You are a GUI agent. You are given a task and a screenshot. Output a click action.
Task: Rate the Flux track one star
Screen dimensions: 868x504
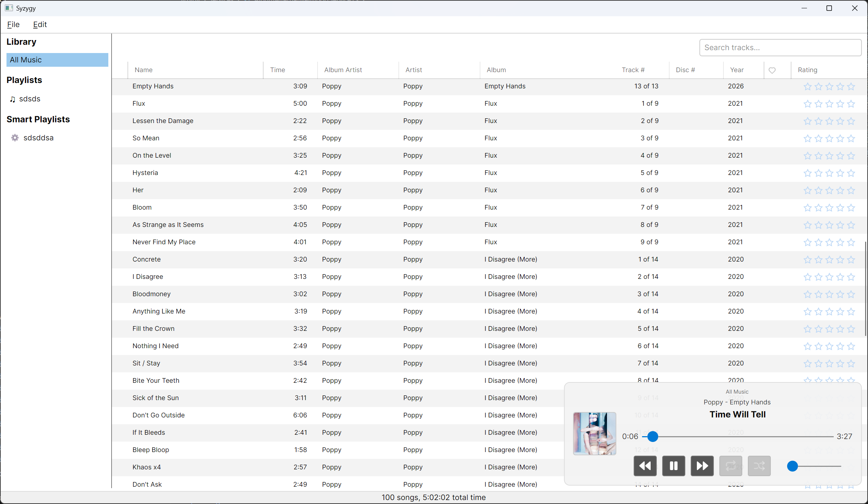[808, 104]
